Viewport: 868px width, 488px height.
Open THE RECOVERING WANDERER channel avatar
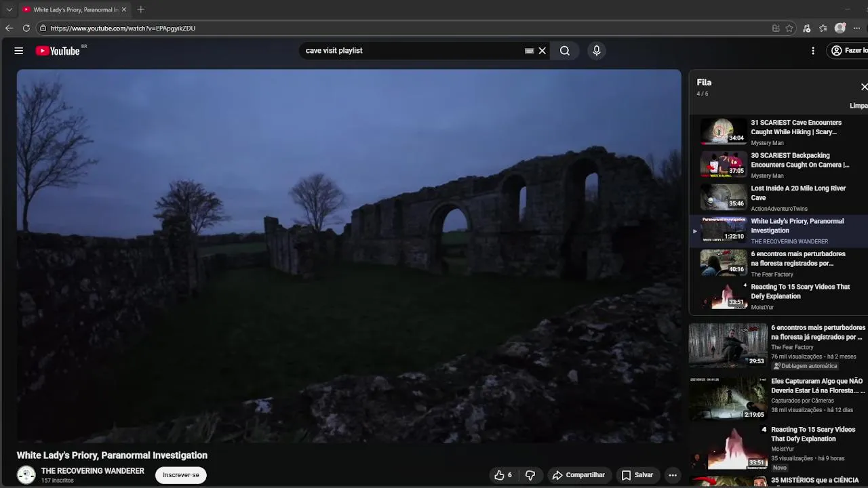click(x=26, y=475)
